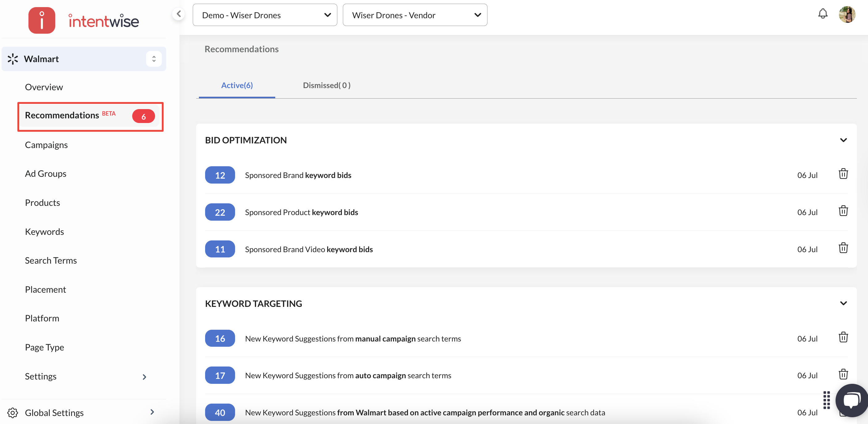The width and height of the screenshot is (868, 424).
Task: Open the 12 Sponsored Brand keyword bids
Action: click(x=220, y=175)
